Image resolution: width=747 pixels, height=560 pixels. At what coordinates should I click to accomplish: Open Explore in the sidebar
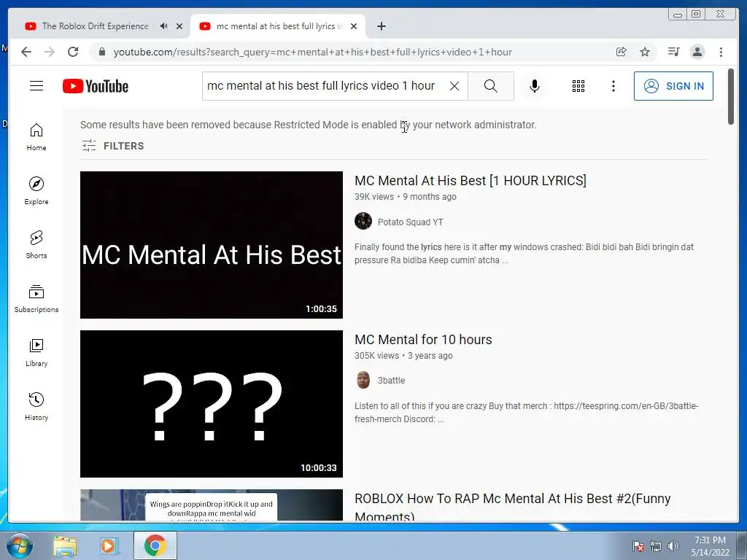[x=36, y=191]
